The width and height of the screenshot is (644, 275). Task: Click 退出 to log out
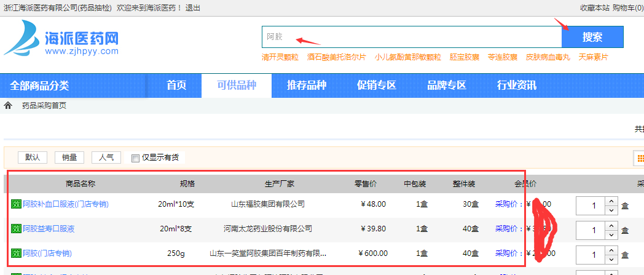click(x=192, y=8)
